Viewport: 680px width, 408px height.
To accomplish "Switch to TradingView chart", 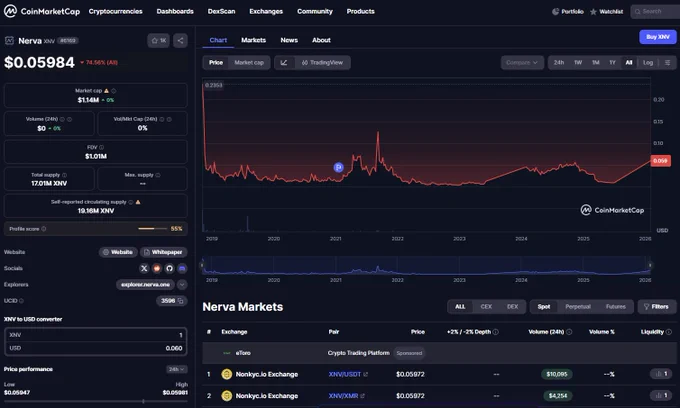I will (x=322, y=62).
